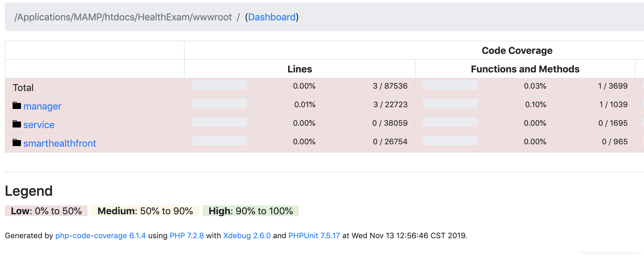644x258 pixels.
Task: Click the service folder icon
Action: [17, 124]
